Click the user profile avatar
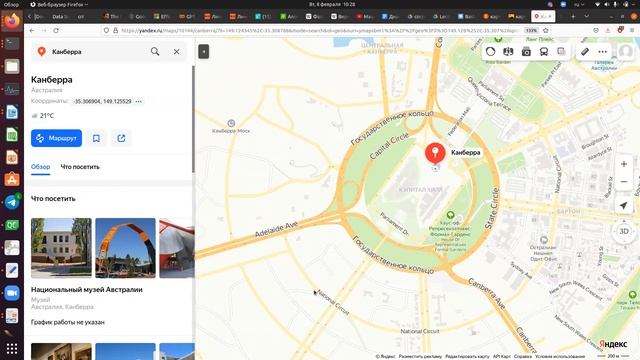This screenshot has height=360, width=640. (x=625, y=51)
